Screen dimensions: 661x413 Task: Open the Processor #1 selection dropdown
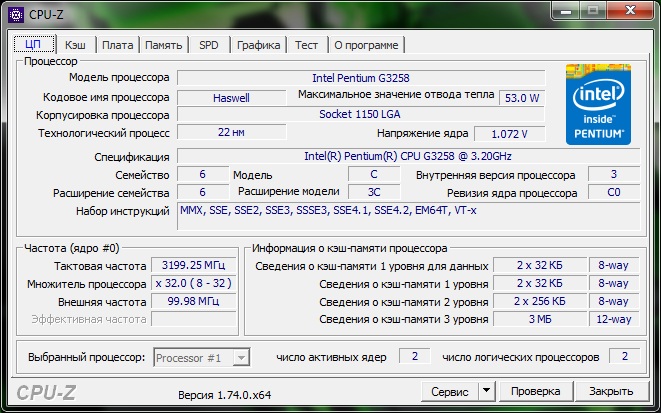tap(202, 358)
